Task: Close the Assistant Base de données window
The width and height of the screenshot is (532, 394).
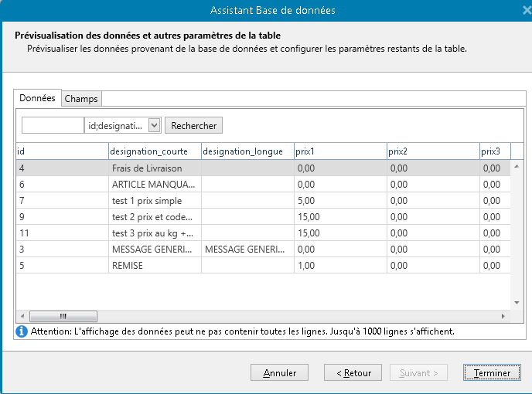Action: pyautogui.click(x=527, y=11)
